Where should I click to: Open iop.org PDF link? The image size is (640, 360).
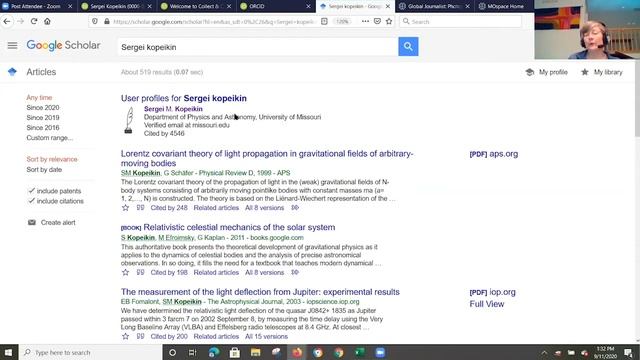click(x=492, y=292)
